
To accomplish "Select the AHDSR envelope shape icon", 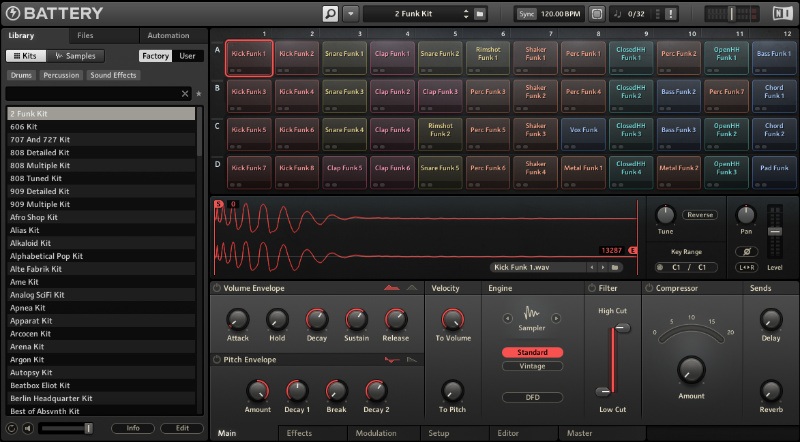I will coord(391,288).
